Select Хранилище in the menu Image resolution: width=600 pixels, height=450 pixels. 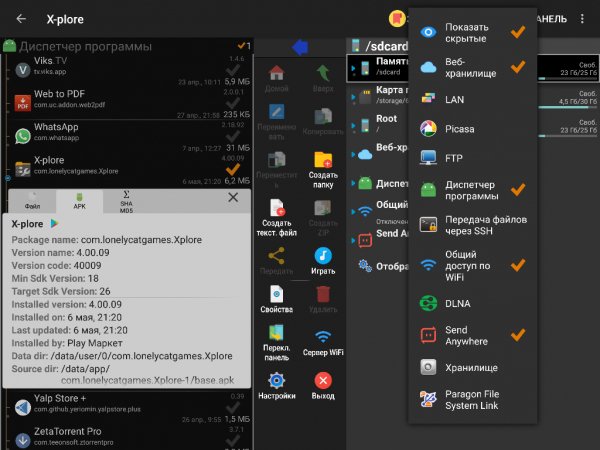tap(473, 367)
